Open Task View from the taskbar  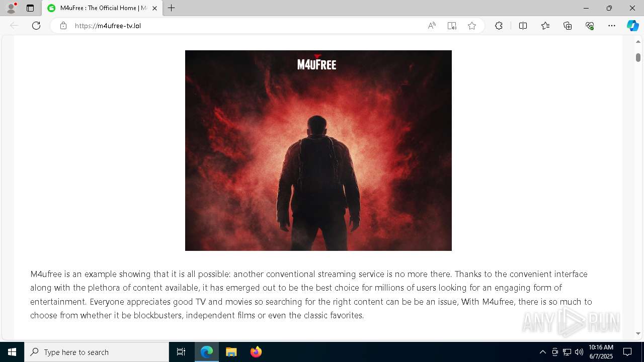[x=181, y=352]
